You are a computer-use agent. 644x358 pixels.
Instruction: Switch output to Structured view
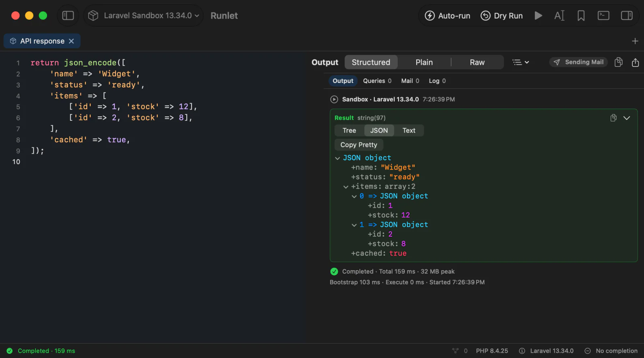(x=371, y=62)
